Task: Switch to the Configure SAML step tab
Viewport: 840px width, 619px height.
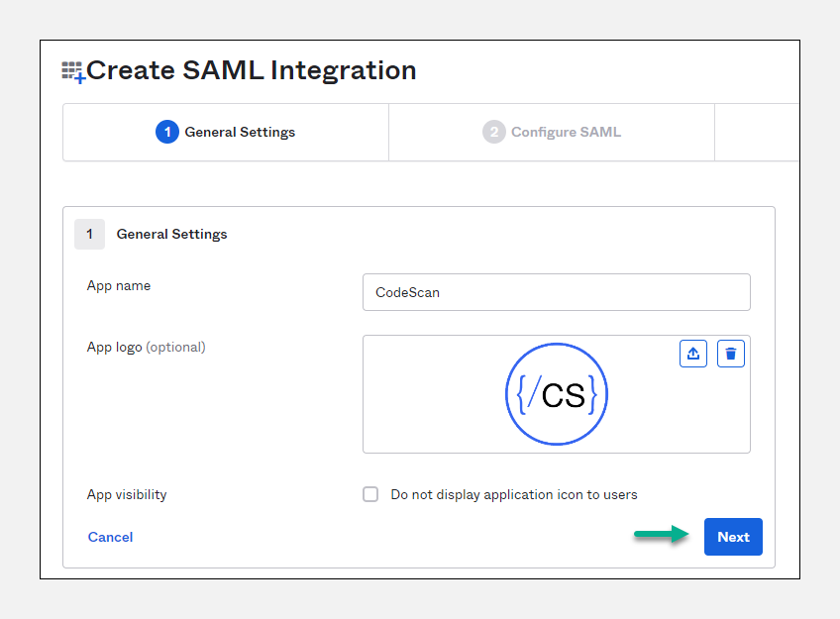Action: (552, 132)
